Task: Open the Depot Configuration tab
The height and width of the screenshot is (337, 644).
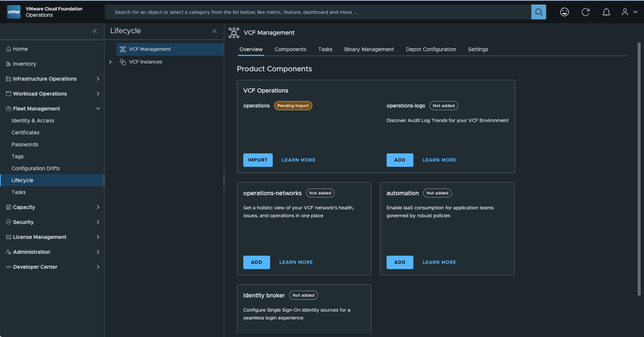Action: point(431,49)
